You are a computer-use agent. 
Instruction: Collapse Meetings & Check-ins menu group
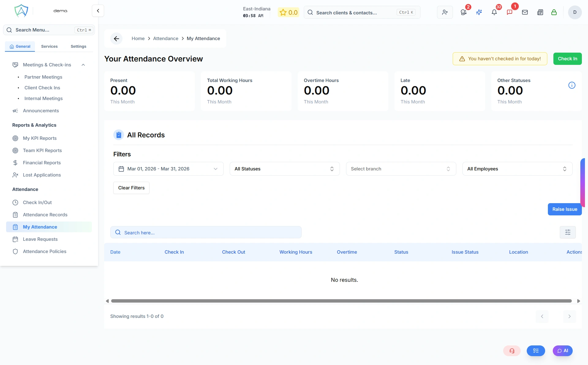[83, 65]
